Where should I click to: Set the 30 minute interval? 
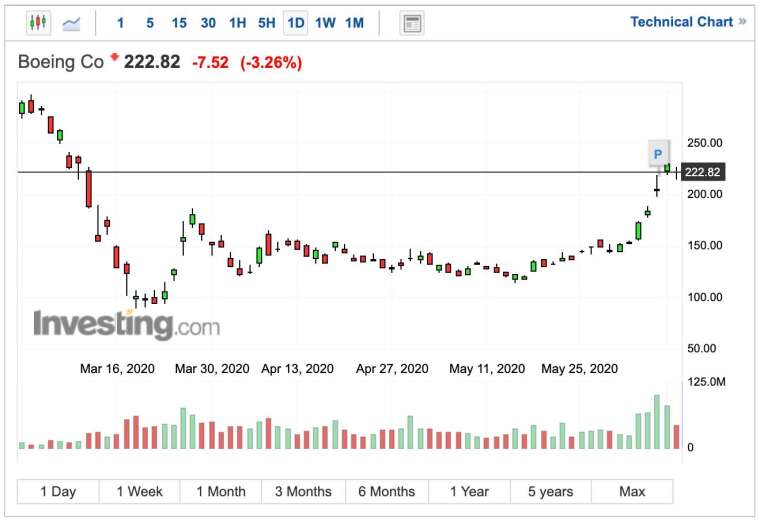(208, 23)
